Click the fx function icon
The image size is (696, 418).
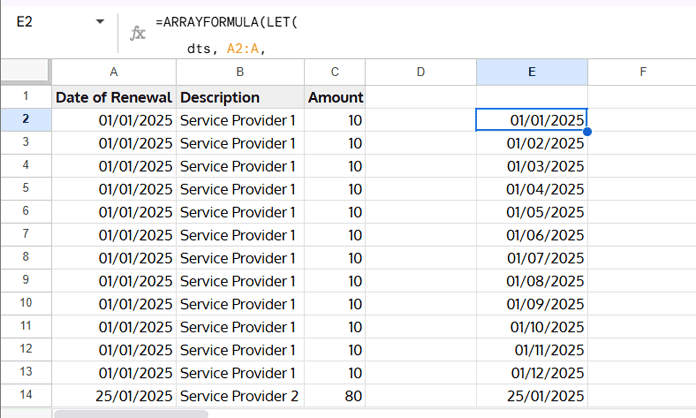(x=138, y=33)
